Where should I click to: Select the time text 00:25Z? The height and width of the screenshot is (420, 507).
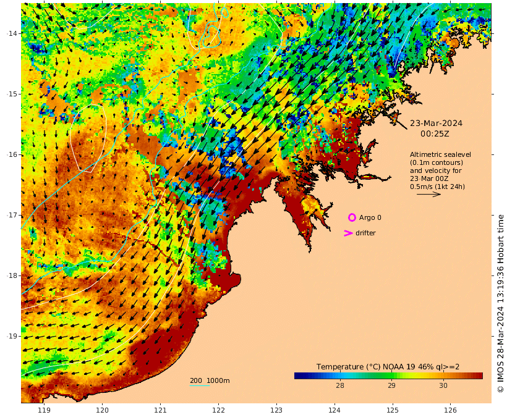(435, 134)
